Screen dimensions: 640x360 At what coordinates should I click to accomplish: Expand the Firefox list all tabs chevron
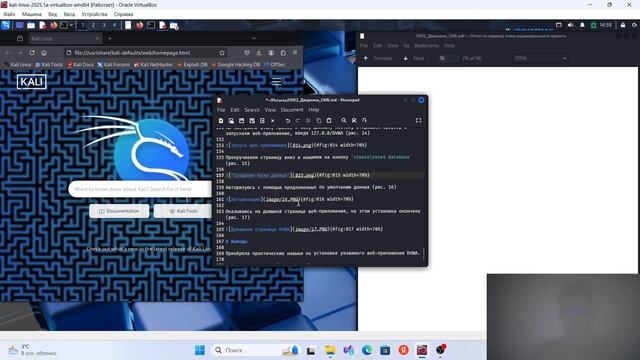coord(253,38)
